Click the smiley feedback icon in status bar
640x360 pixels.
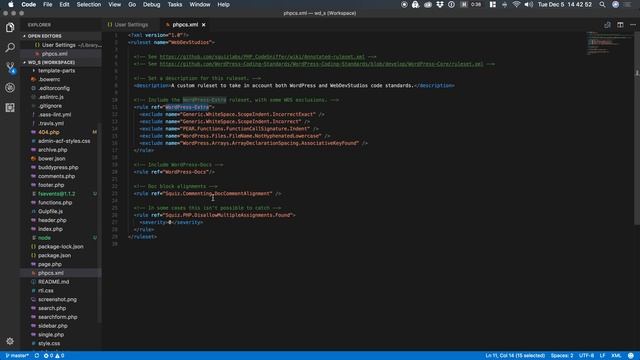(x=631, y=356)
